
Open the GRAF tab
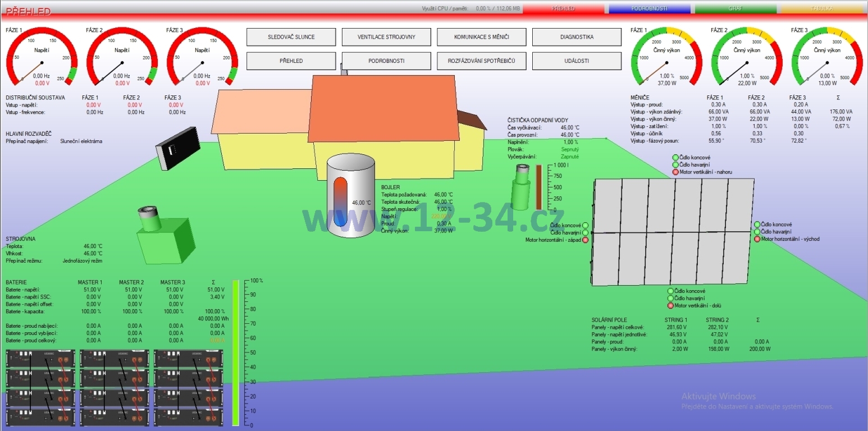(x=735, y=9)
